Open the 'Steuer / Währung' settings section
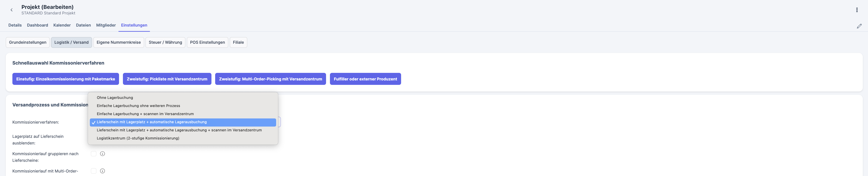Image resolution: width=868 pixels, height=176 pixels. tap(165, 42)
